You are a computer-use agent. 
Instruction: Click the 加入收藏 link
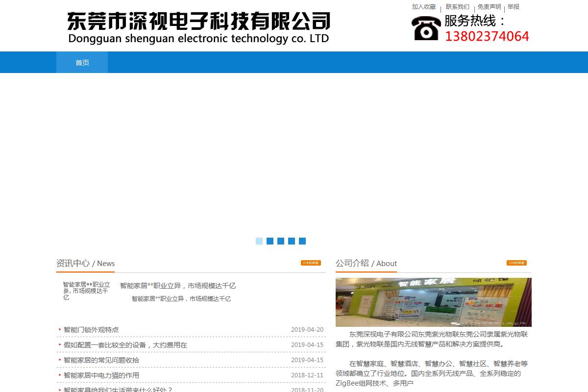click(x=424, y=7)
